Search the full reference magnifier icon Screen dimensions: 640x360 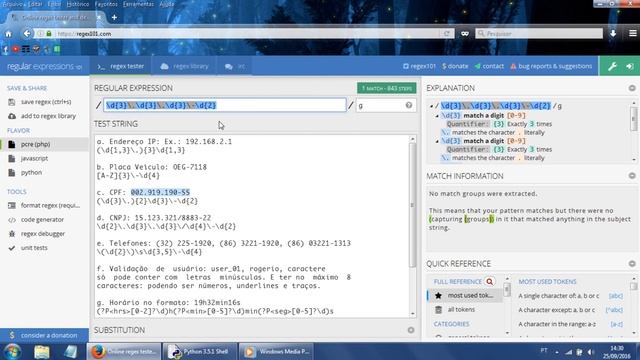tap(489, 282)
